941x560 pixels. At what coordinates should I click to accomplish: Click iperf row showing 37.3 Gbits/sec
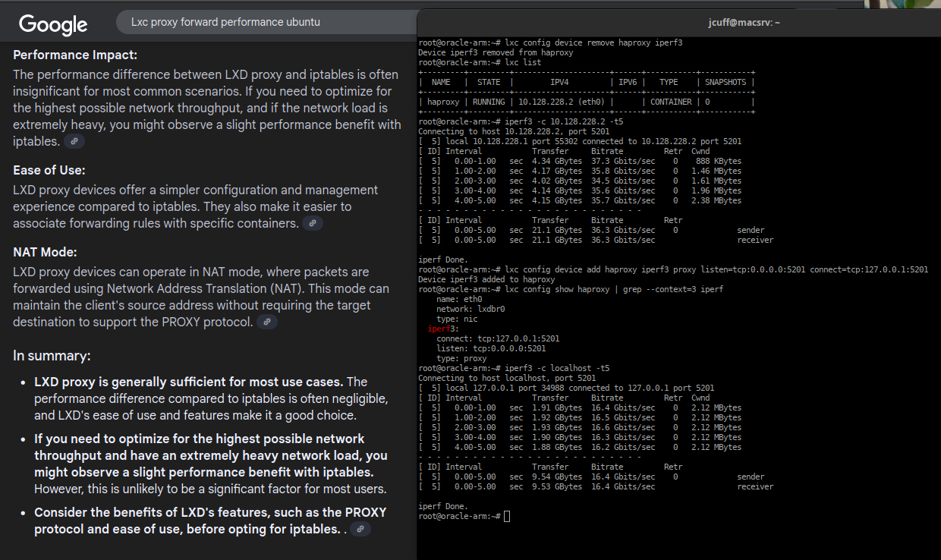(x=580, y=161)
